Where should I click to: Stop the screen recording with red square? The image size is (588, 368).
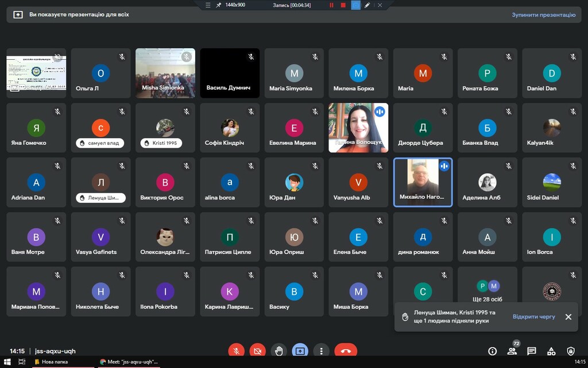point(343,5)
